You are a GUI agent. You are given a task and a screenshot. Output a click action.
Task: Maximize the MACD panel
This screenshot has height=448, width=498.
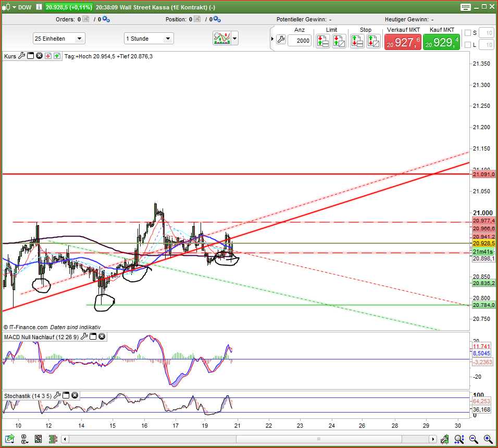(93, 337)
